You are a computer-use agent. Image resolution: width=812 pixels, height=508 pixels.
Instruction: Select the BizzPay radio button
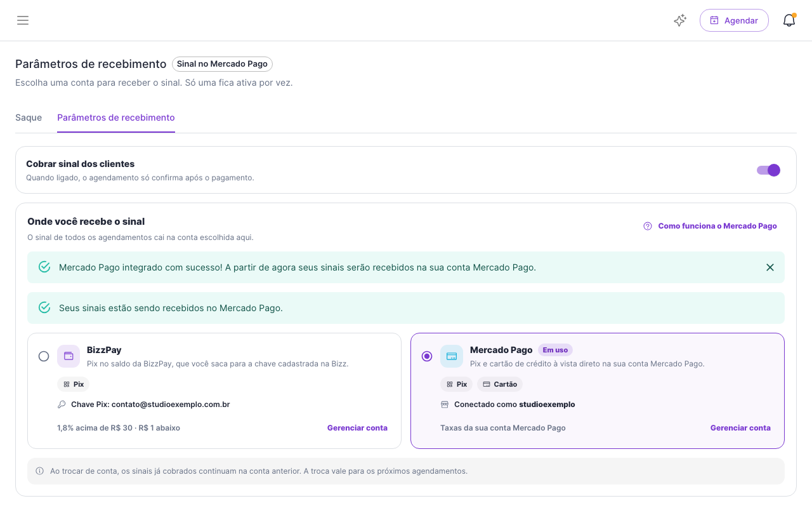click(44, 356)
